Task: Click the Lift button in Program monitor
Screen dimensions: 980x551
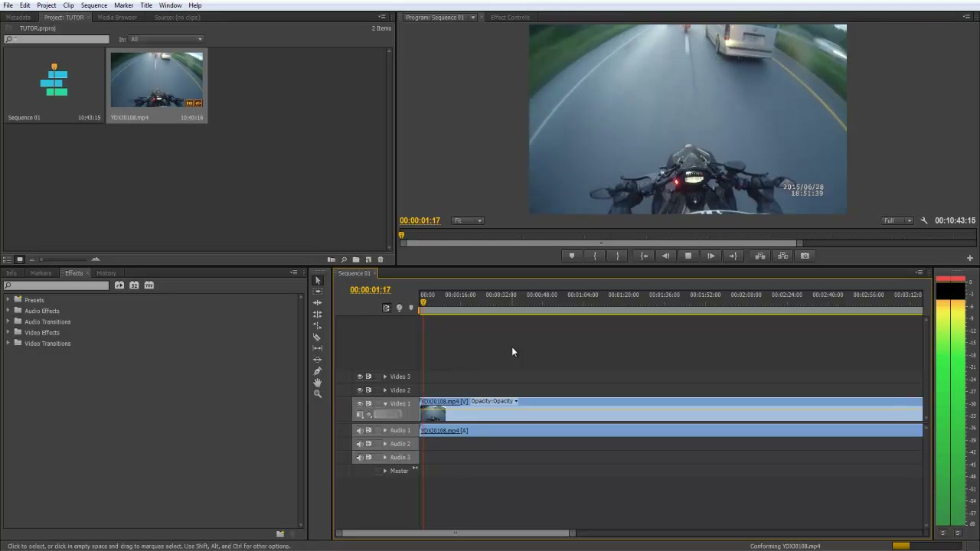Action: click(x=759, y=256)
